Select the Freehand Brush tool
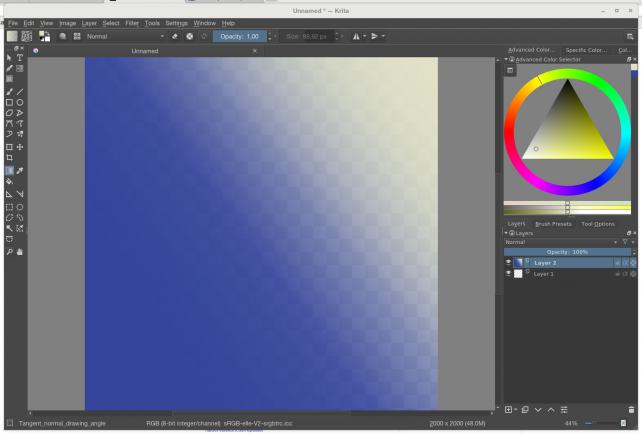 pyautogui.click(x=9, y=91)
